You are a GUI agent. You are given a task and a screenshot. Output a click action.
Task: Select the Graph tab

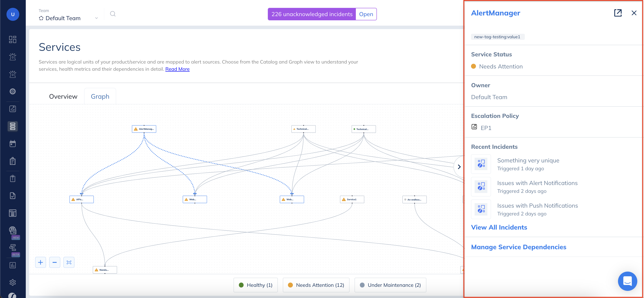100,97
